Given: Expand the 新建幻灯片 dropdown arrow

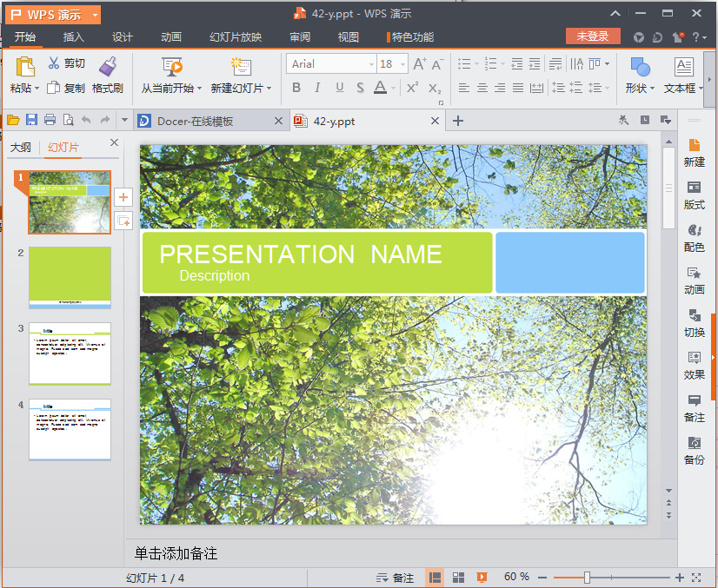Looking at the screenshot, I should [269, 89].
